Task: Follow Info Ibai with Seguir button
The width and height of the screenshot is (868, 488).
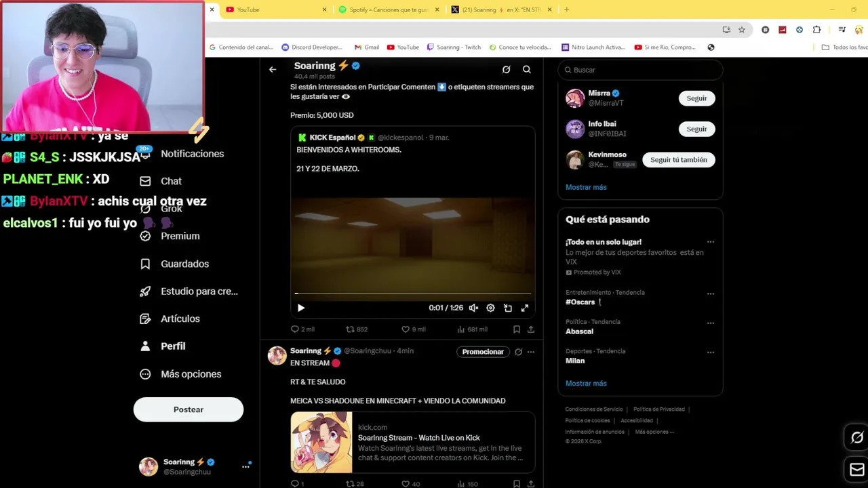Action: (x=696, y=129)
